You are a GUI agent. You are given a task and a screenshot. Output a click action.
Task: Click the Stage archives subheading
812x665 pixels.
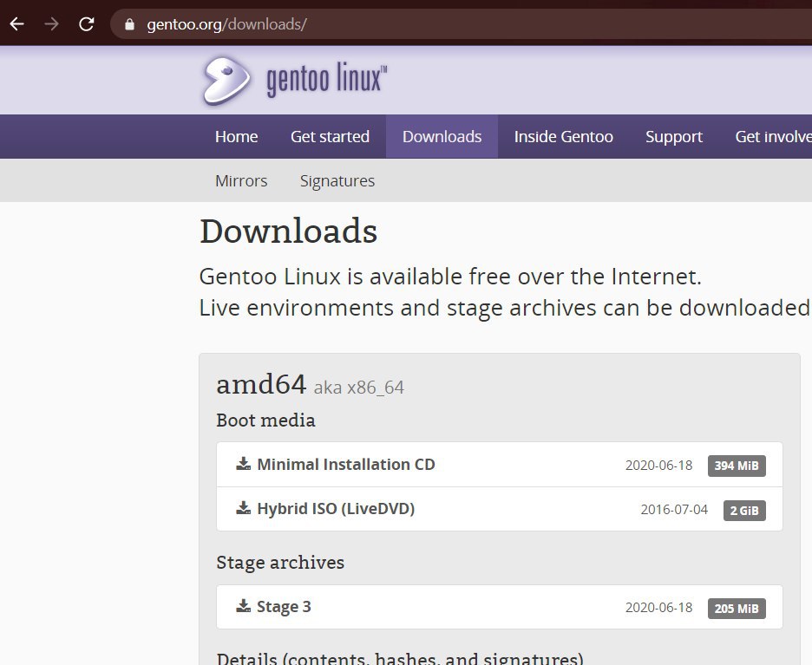click(x=280, y=563)
